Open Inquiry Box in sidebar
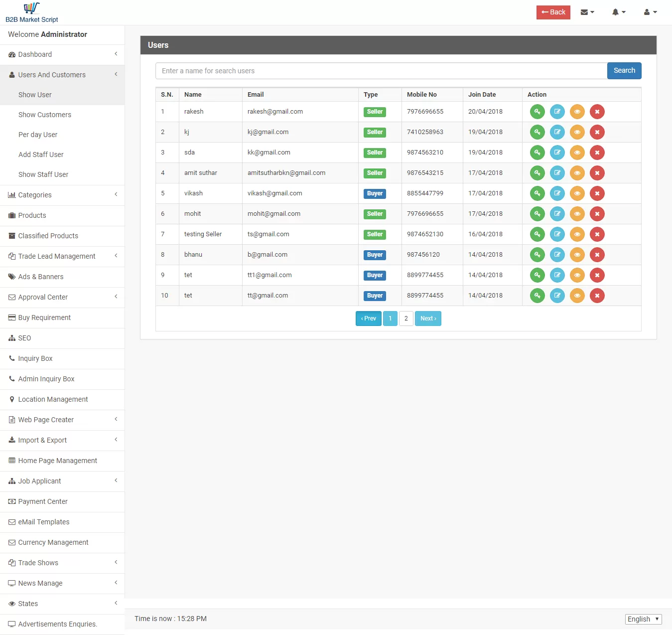The height and width of the screenshot is (635, 672). pyautogui.click(x=62, y=358)
